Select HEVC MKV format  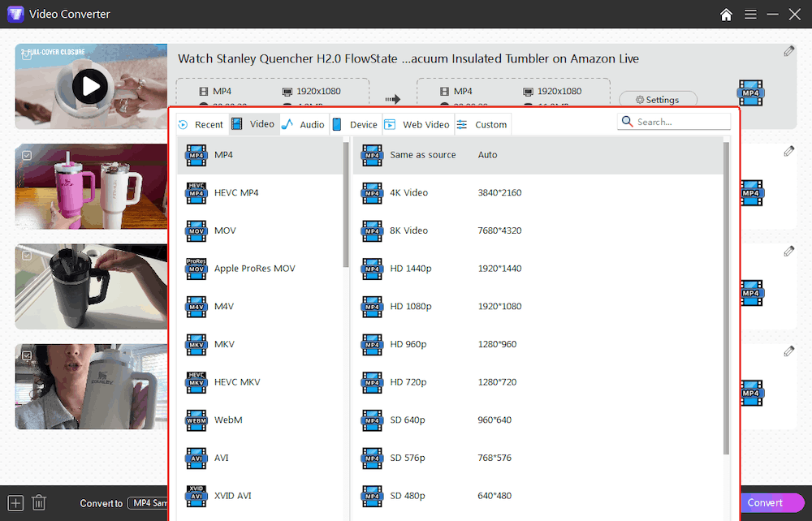click(x=260, y=382)
